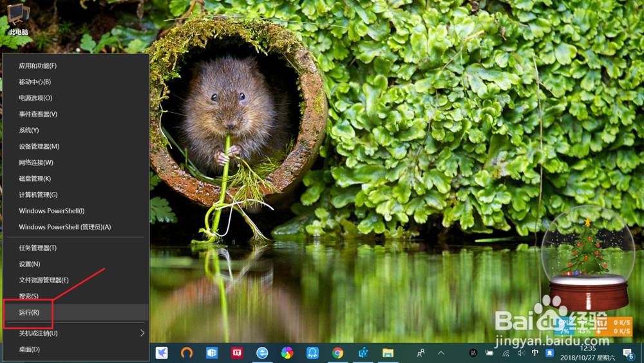
Task: Click the blue contact tray icon
Action: [549, 353]
